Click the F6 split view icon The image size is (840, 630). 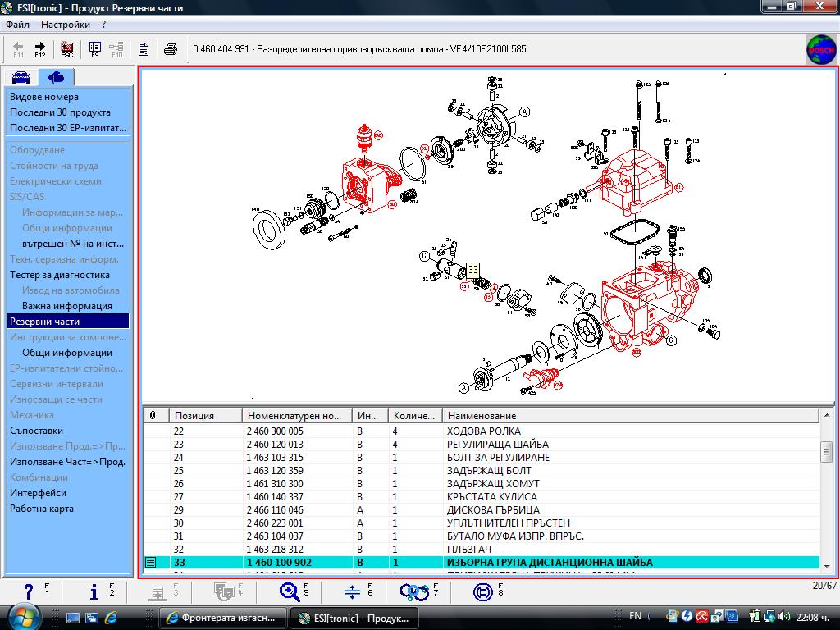354,591
